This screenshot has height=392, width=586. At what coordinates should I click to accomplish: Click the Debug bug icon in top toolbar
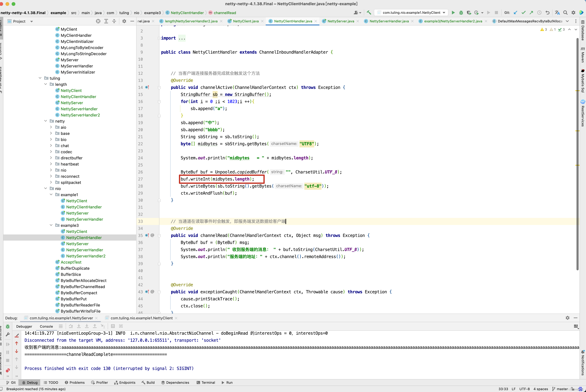click(x=461, y=13)
